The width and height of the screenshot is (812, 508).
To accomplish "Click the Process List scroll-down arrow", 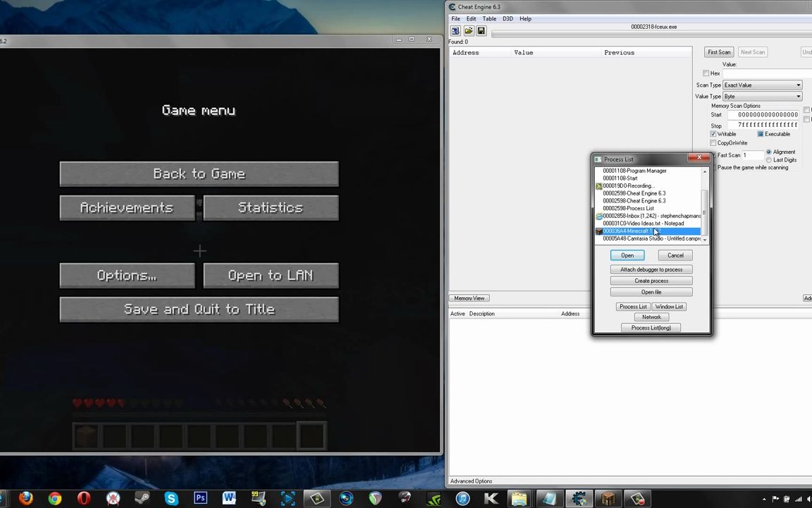I will 703,240.
